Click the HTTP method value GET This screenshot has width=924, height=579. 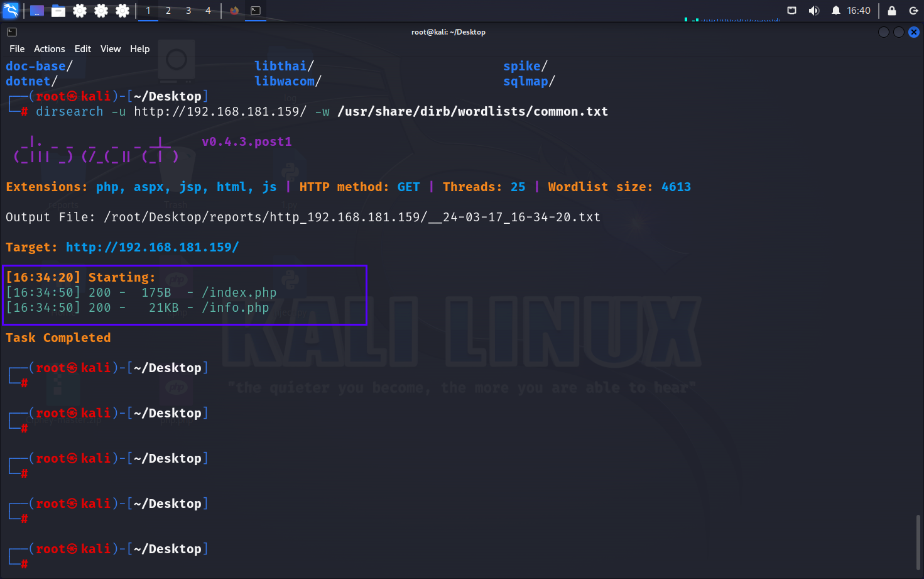pyautogui.click(x=409, y=187)
